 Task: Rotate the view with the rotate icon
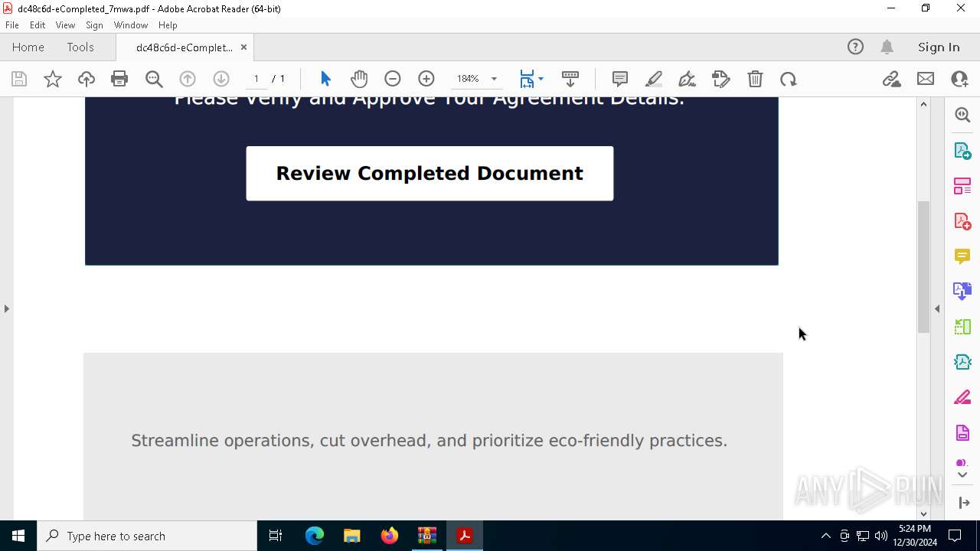[x=789, y=79]
